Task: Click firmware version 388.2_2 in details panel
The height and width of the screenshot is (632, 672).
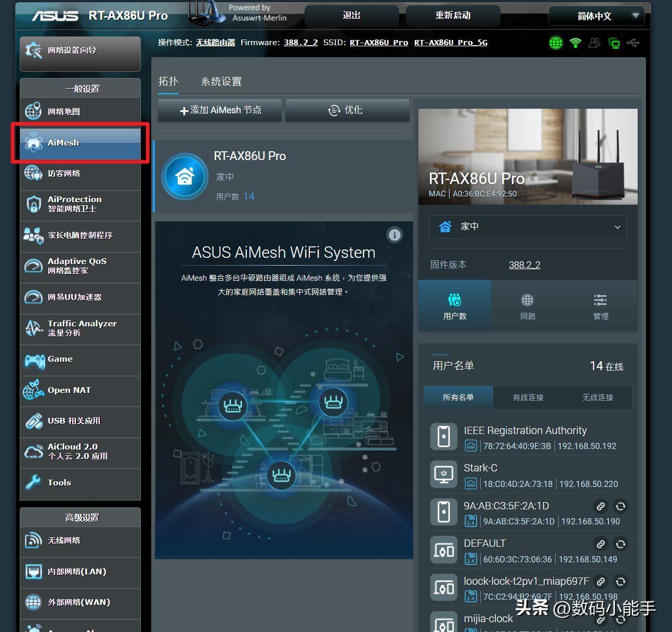Action: pyautogui.click(x=524, y=265)
